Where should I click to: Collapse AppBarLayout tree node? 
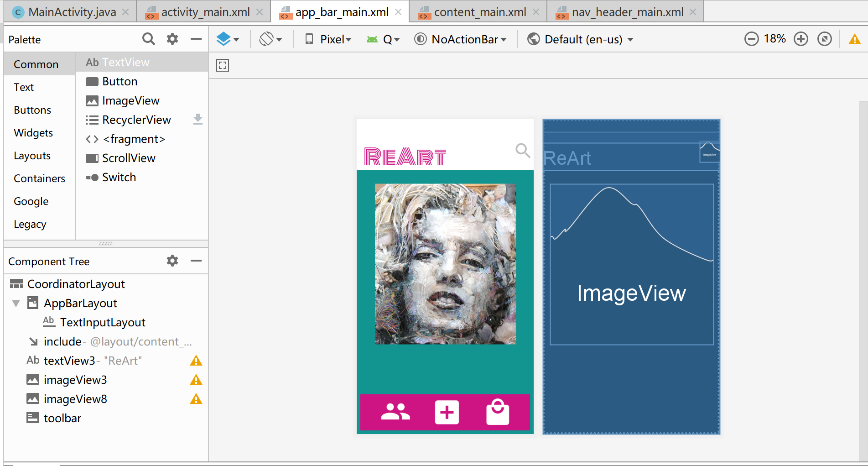pyautogui.click(x=16, y=303)
